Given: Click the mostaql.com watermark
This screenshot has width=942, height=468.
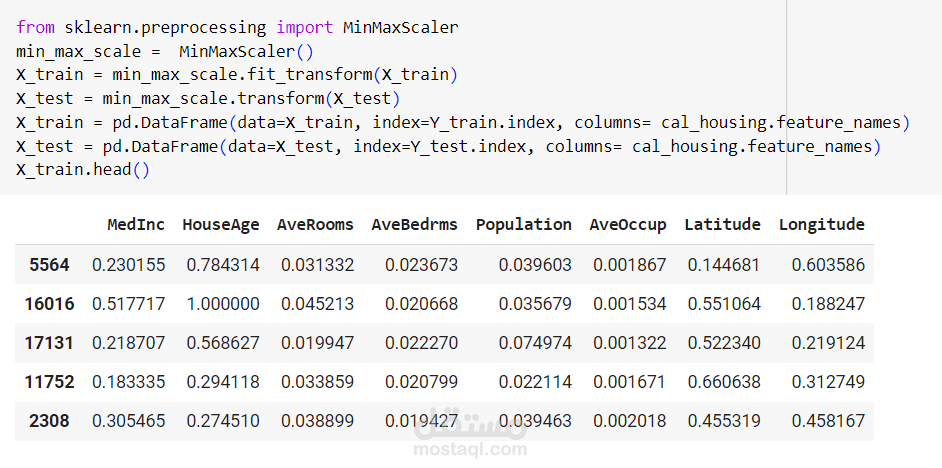Looking at the screenshot, I should 470,449.
